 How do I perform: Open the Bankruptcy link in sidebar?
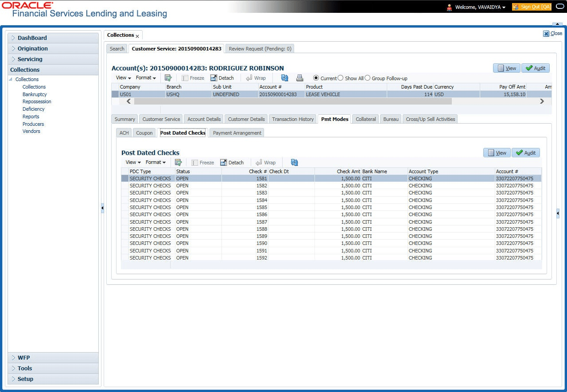pos(35,94)
